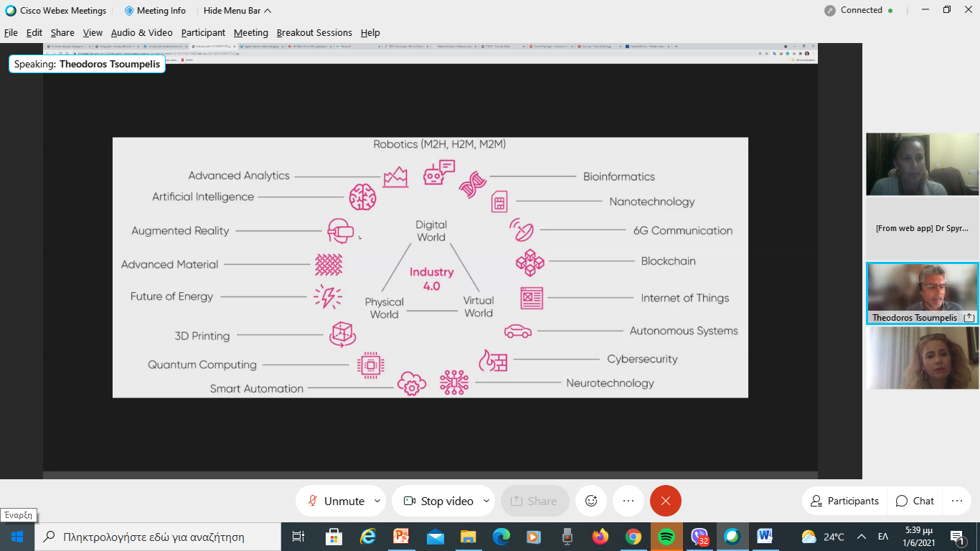Expand video options arrow next to Stop video
The image size is (980, 551).
pyautogui.click(x=486, y=501)
